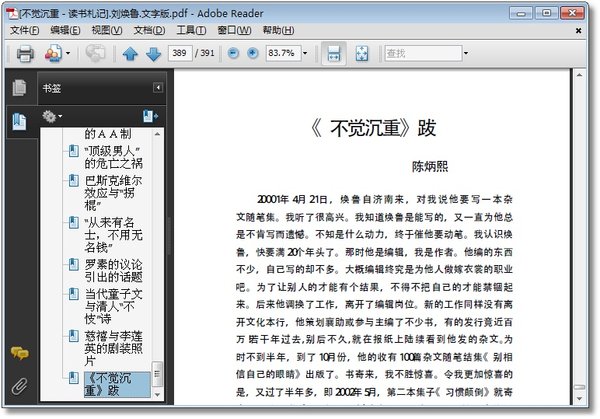Click the Print icon in toolbar
This screenshot has width=600, height=419.
coord(25,54)
